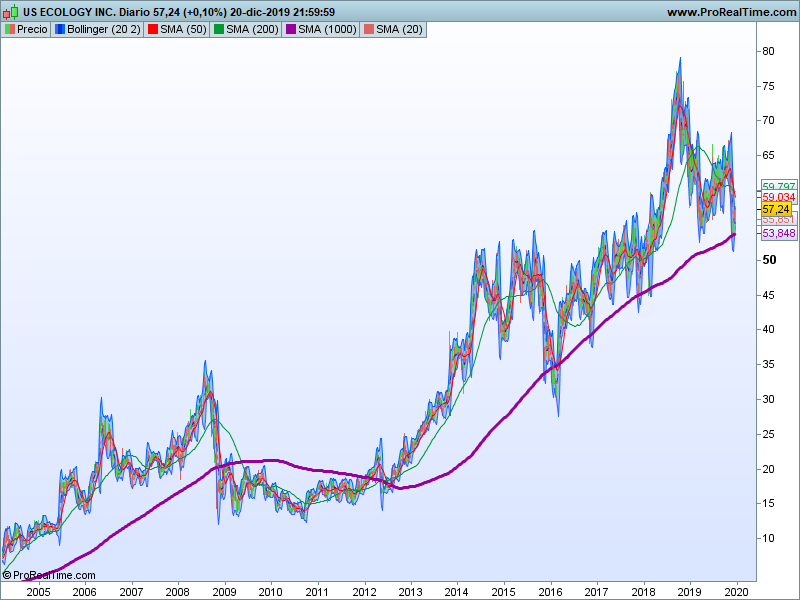
Task: Click the 75 price axis label
Action: (x=768, y=86)
